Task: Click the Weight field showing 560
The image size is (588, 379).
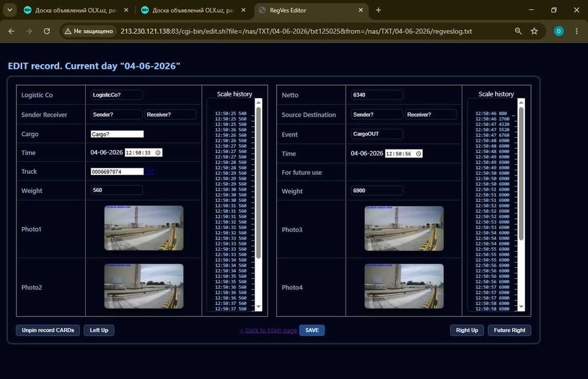Action: tap(116, 190)
